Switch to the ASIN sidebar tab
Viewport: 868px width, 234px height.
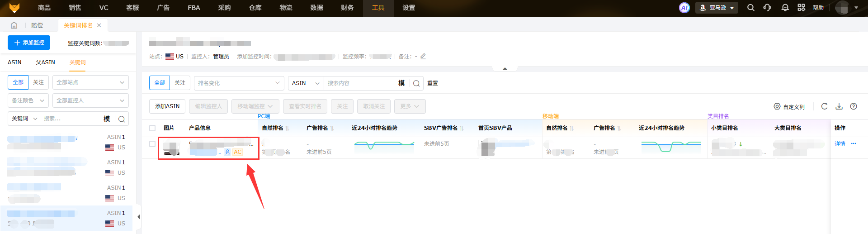(x=14, y=62)
